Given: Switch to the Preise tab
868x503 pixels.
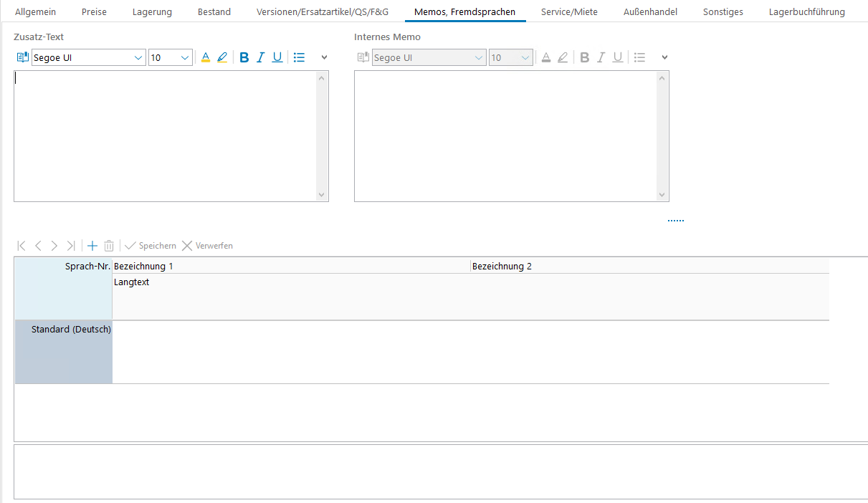Looking at the screenshot, I should [x=94, y=12].
